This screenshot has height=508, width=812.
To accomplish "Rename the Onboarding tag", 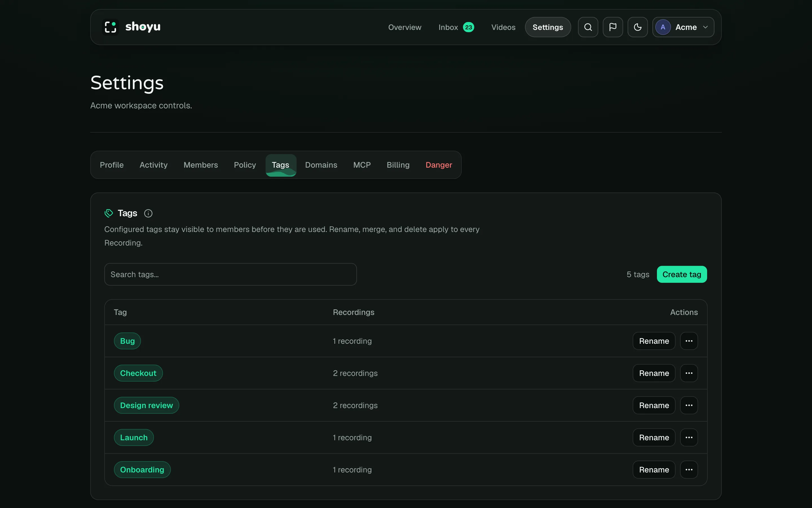I will [x=654, y=470].
